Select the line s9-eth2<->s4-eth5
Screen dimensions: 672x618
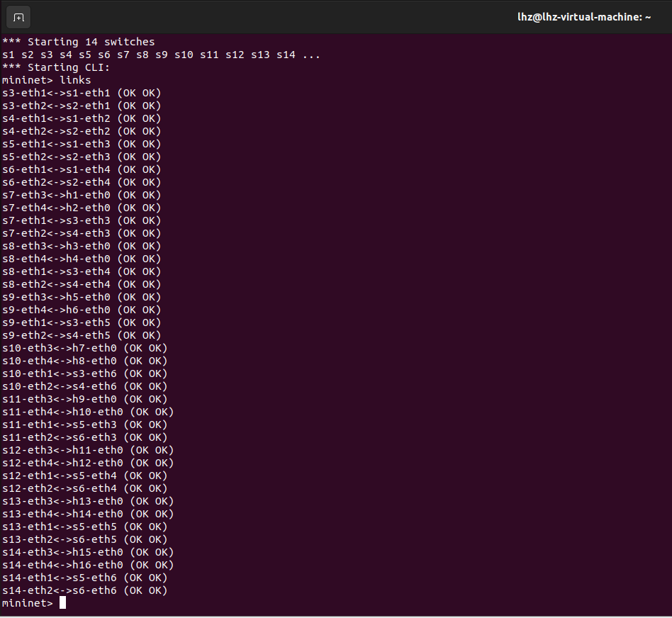pyautogui.click(x=82, y=335)
